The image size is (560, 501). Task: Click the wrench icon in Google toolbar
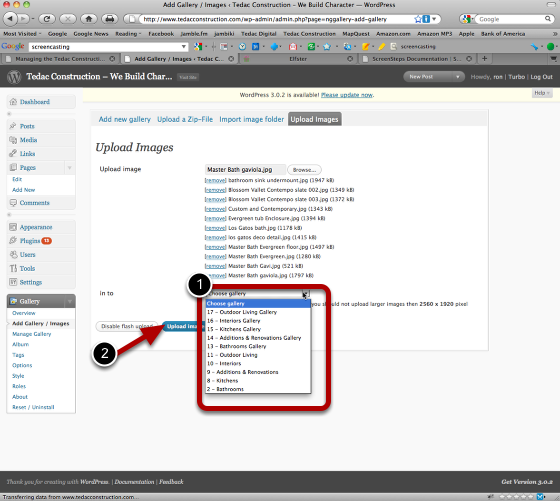click(x=534, y=46)
